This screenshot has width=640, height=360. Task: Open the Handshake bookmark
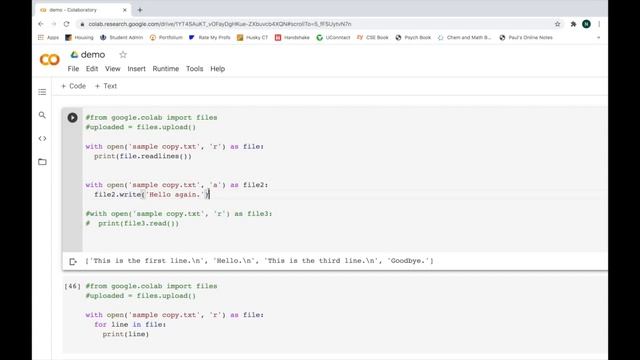coord(292,38)
